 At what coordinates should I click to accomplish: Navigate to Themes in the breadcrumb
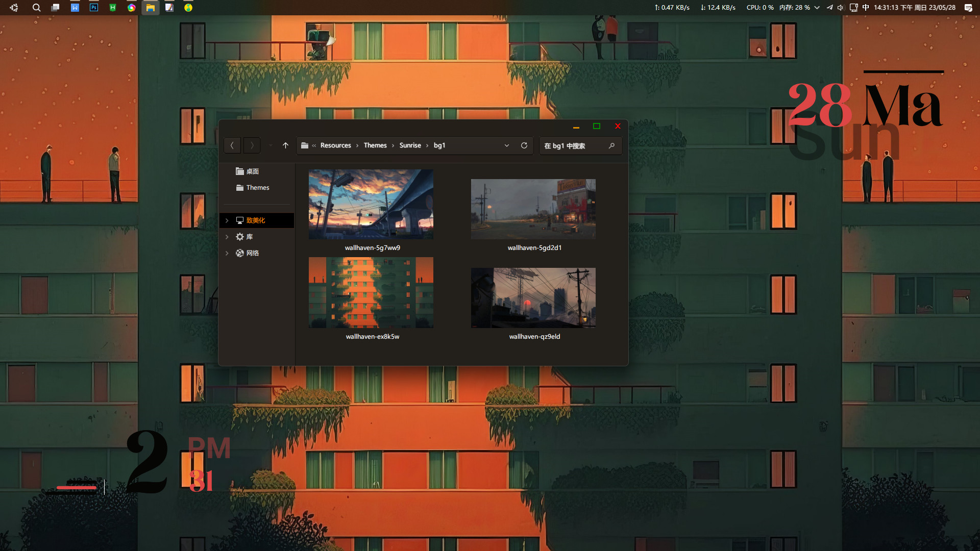tap(375, 145)
